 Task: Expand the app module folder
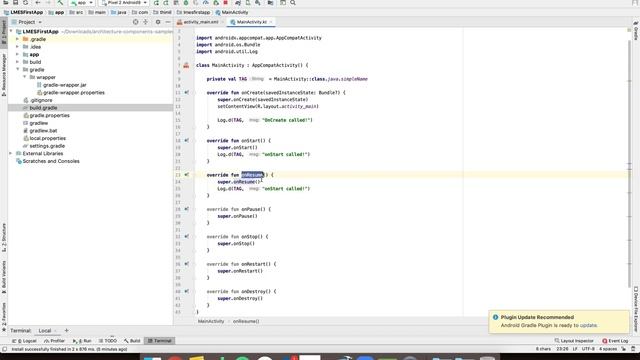point(18,54)
